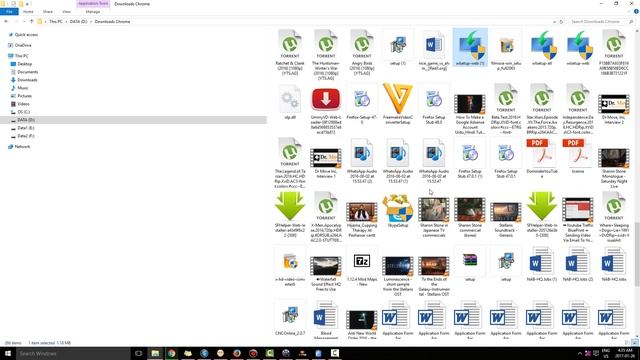Select the NAB-HQ Jobs (2) Word document
Viewport: 640px width, 360px height.
578,264
